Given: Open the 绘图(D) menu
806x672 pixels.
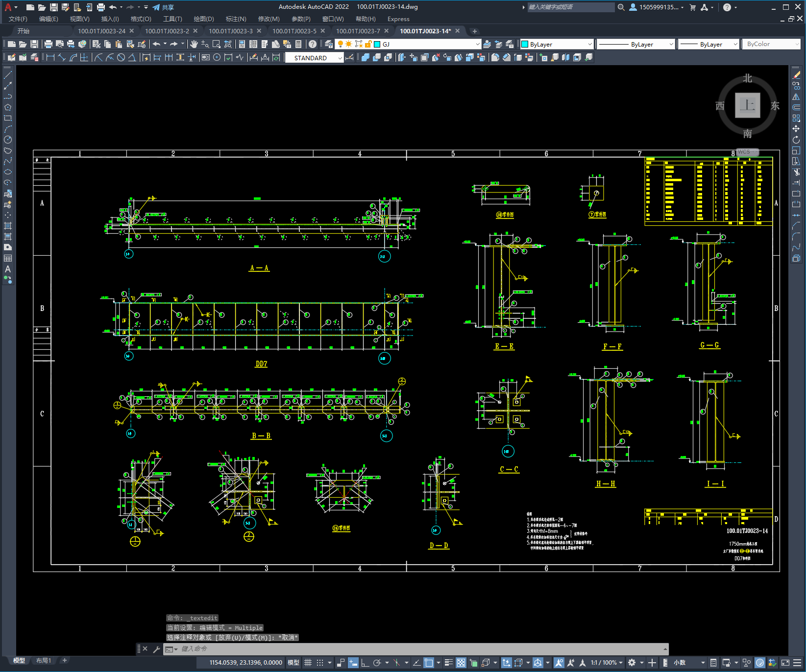Looking at the screenshot, I should [x=204, y=19].
